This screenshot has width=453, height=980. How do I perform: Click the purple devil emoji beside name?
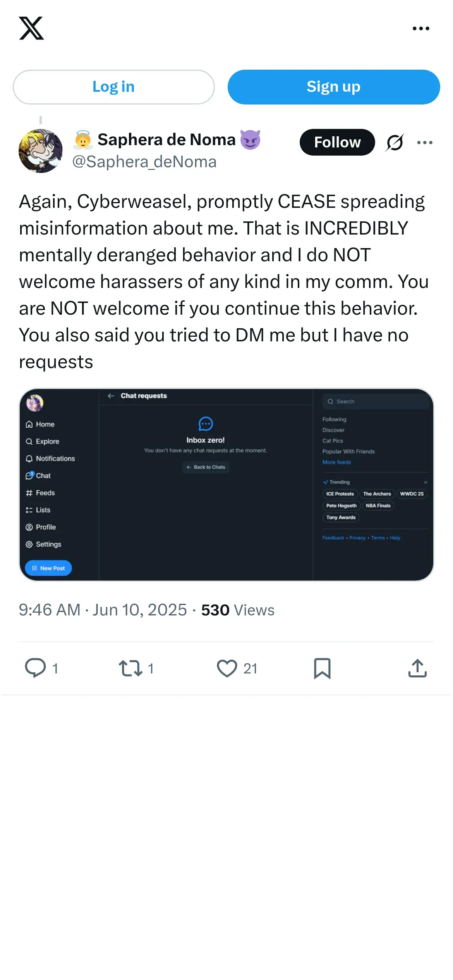251,140
